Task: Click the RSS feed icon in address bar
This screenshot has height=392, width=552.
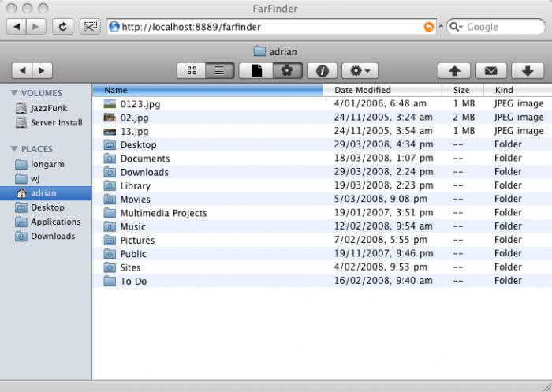Action: [x=429, y=27]
